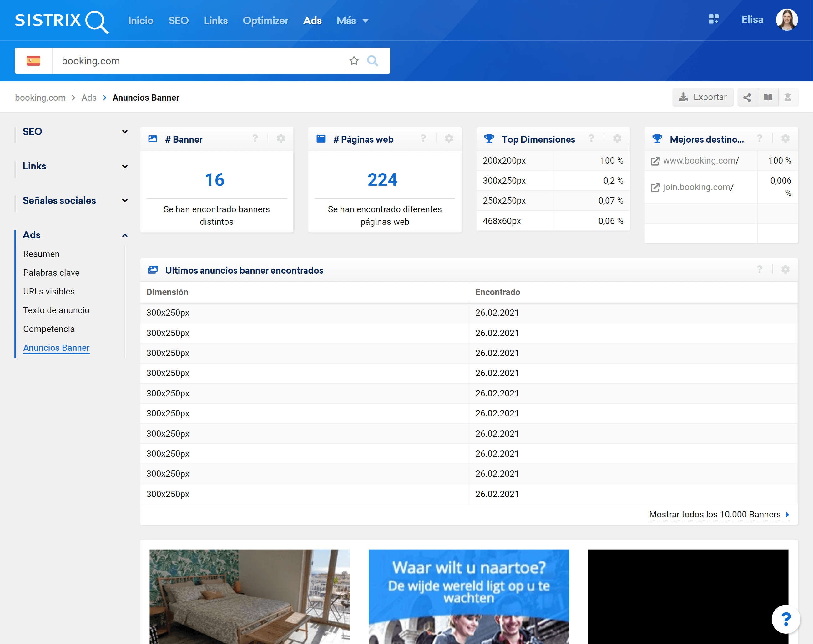813x644 pixels.
Task: Click the Exportar button
Action: tap(703, 98)
